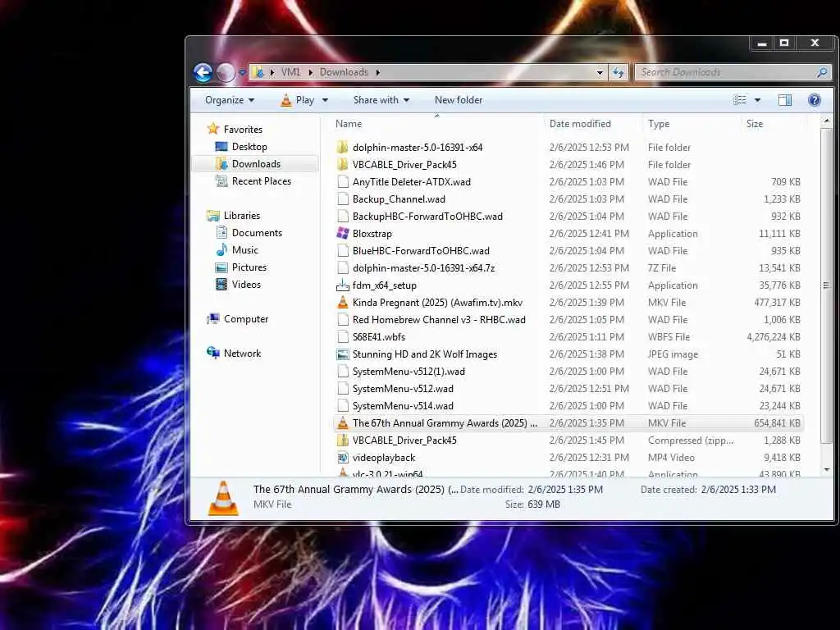The width and height of the screenshot is (840, 630).
Task: Select BlueHBC-ForwardToOHBC.wad file
Action: [x=421, y=251]
